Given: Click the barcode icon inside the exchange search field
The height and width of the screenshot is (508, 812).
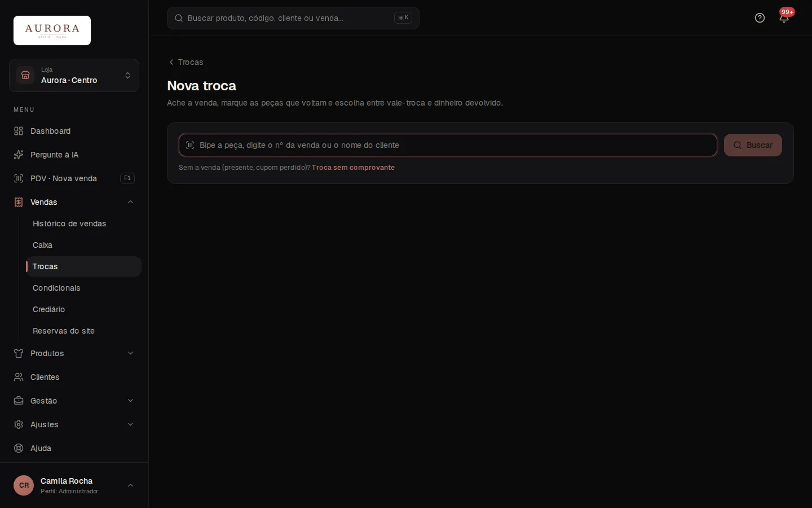Looking at the screenshot, I should pos(190,145).
